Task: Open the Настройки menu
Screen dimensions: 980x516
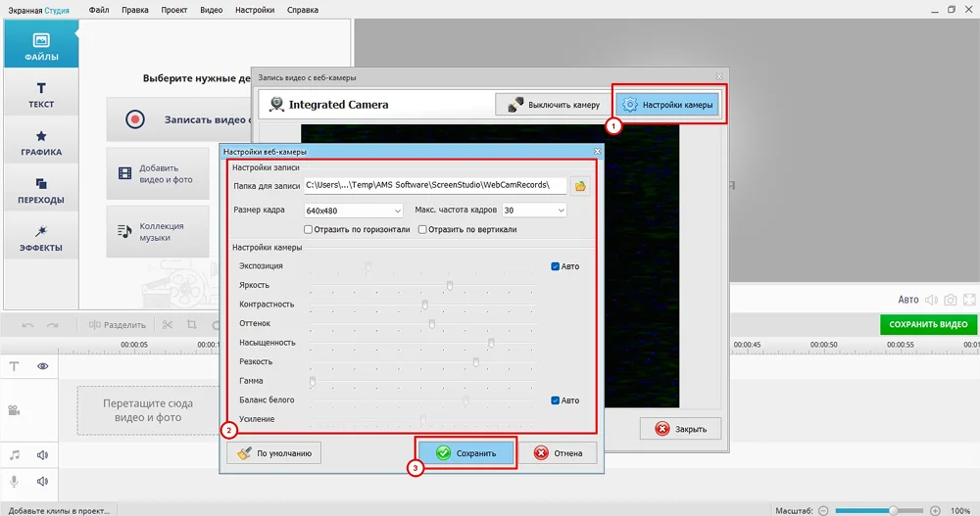Action: (255, 9)
